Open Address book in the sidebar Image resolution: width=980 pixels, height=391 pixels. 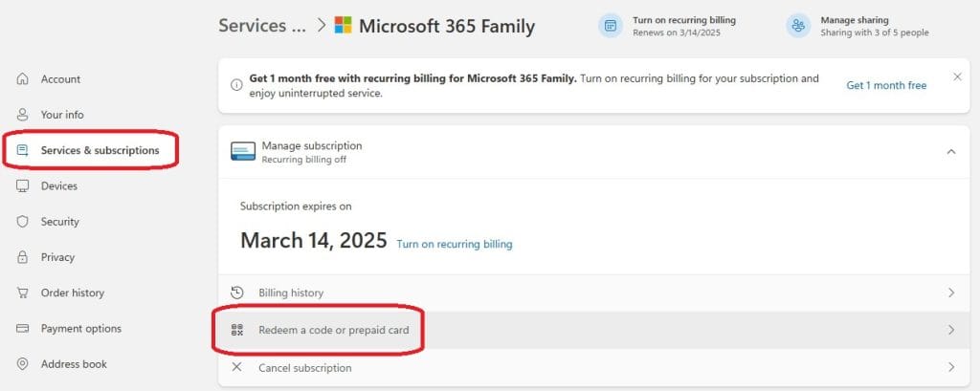[74, 364]
